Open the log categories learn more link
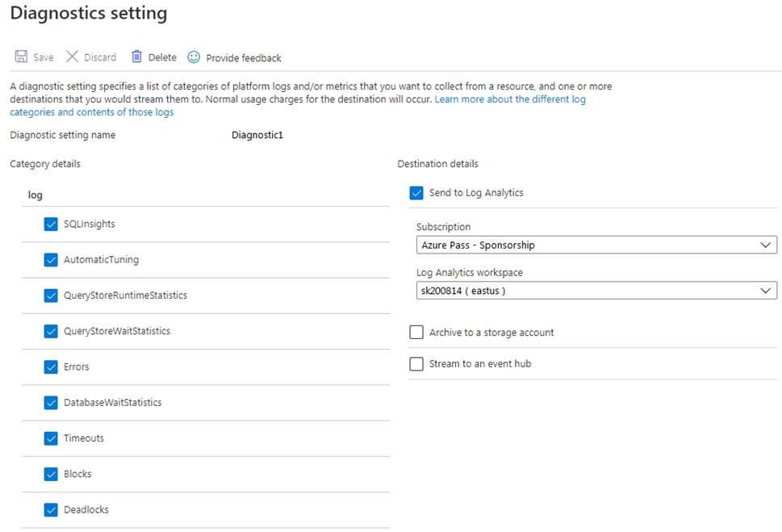The height and width of the screenshot is (532, 782). coord(298,106)
